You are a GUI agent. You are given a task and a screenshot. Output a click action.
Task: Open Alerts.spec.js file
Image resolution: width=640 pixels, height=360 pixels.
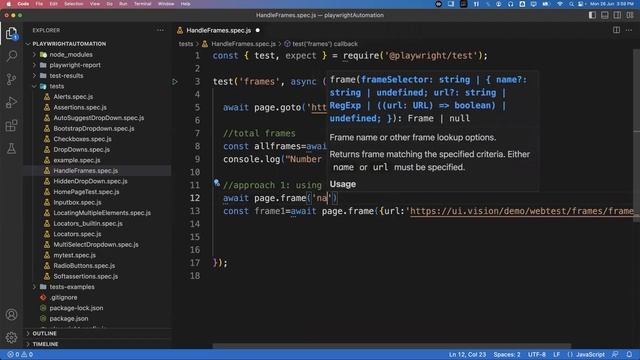pos(73,97)
